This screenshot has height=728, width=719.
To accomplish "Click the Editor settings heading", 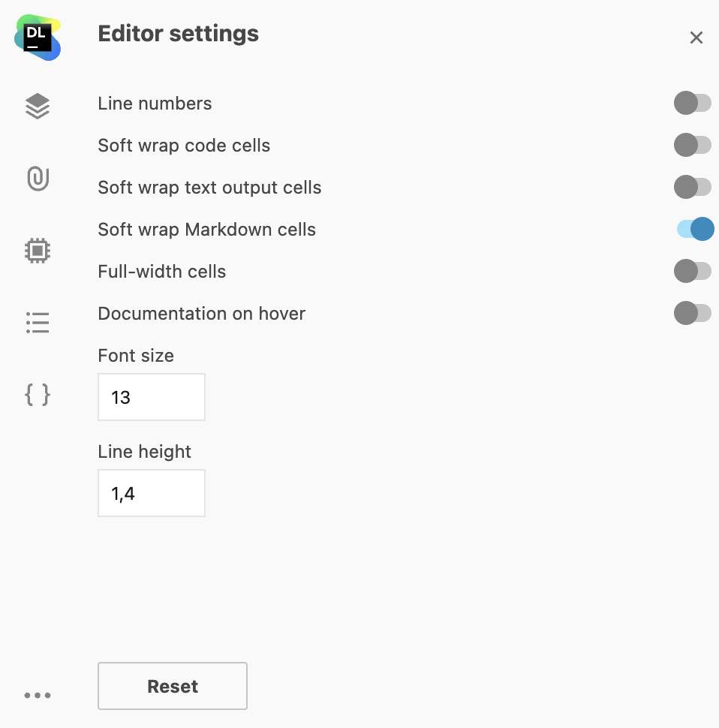I will point(178,33).
